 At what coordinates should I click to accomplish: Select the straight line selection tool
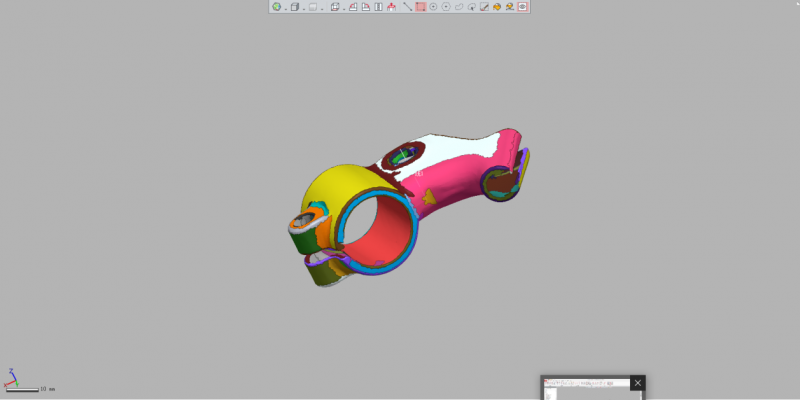(x=407, y=7)
